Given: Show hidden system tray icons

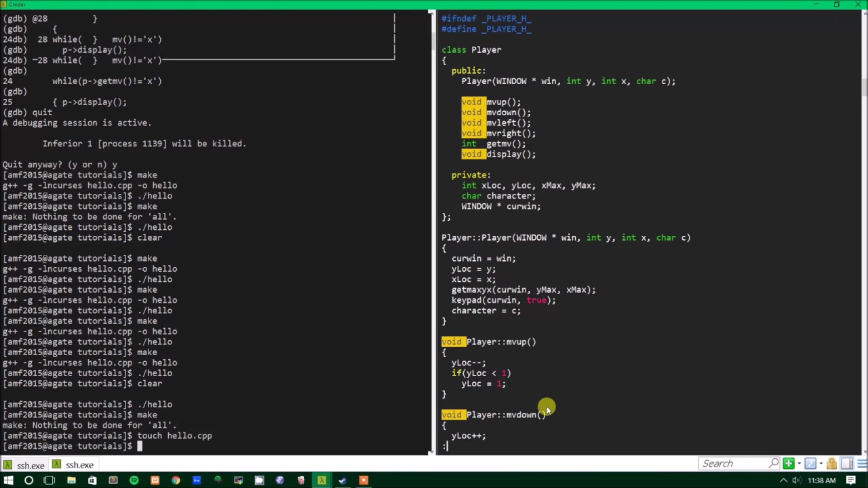Looking at the screenshot, I should coord(784,481).
